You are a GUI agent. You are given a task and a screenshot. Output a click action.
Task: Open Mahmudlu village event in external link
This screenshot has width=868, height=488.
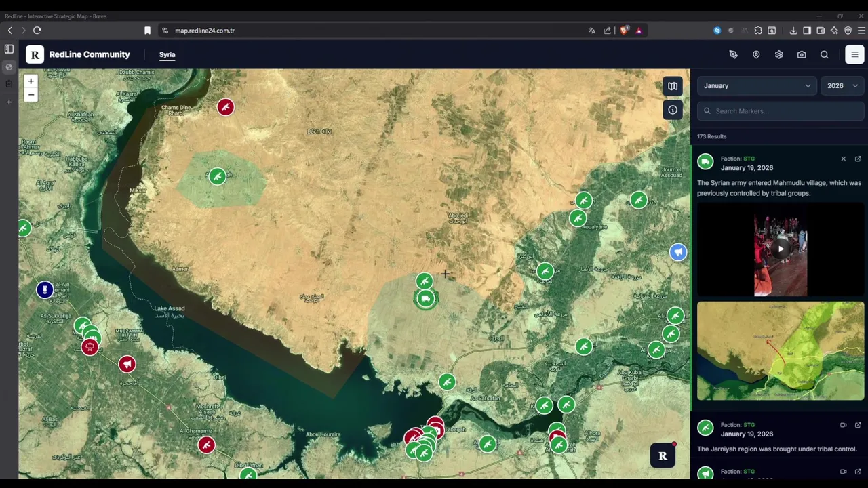[x=858, y=159]
